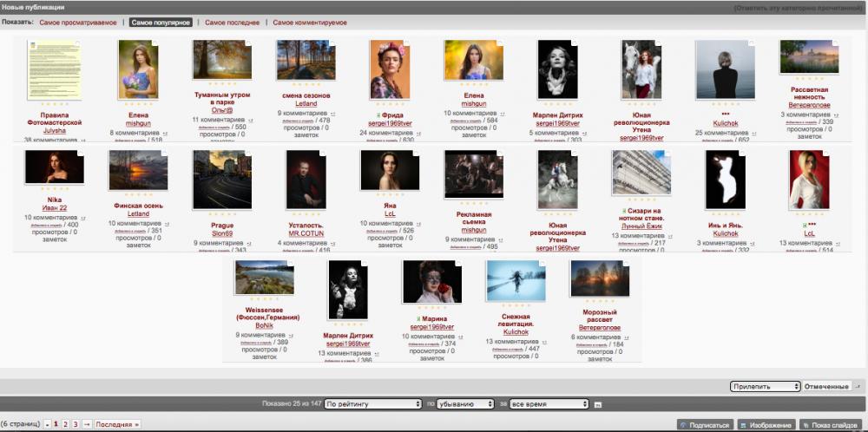
Task: Click the Подписаться button
Action: 705,425
